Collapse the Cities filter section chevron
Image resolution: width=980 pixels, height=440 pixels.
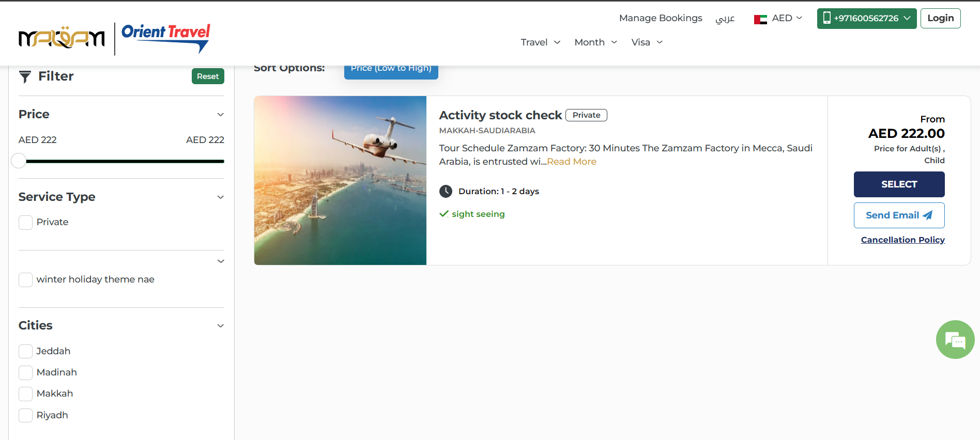click(221, 326)
